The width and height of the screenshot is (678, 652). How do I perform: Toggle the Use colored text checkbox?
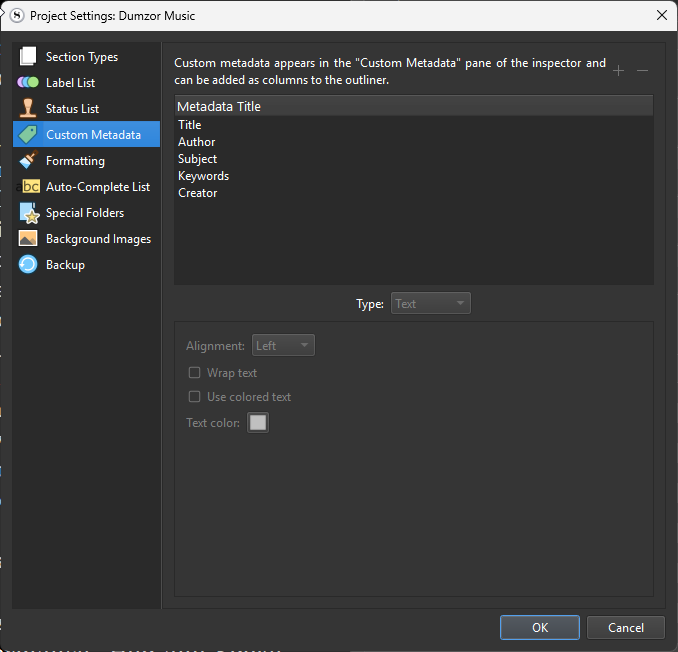tap(195, 397)
